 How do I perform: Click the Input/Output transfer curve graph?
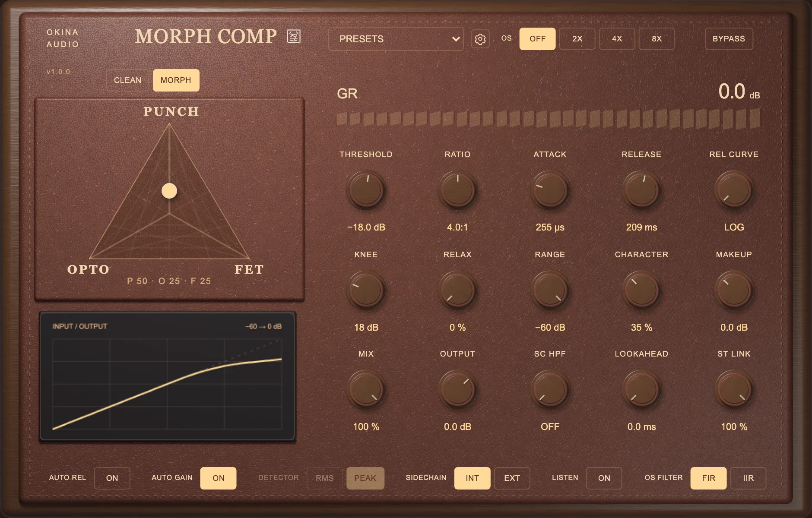pyautogui.click(x=168, y=376)
